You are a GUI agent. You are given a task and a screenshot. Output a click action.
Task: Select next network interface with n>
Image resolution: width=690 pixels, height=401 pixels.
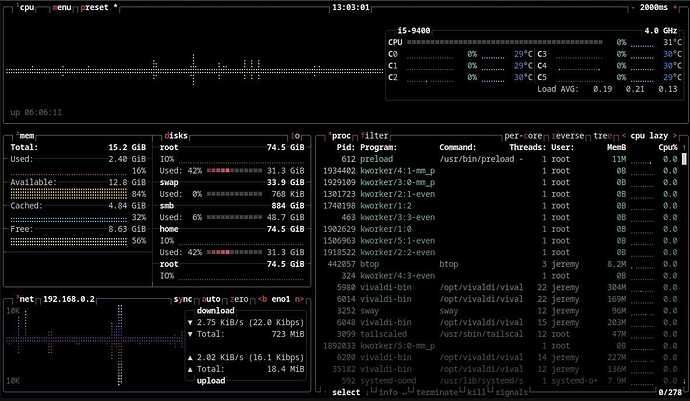(x=299, y=299)
